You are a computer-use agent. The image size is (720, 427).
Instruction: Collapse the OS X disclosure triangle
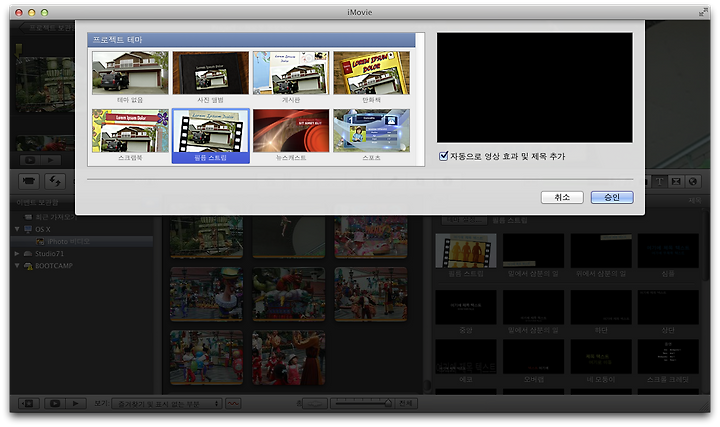click(x=17, y=229)
